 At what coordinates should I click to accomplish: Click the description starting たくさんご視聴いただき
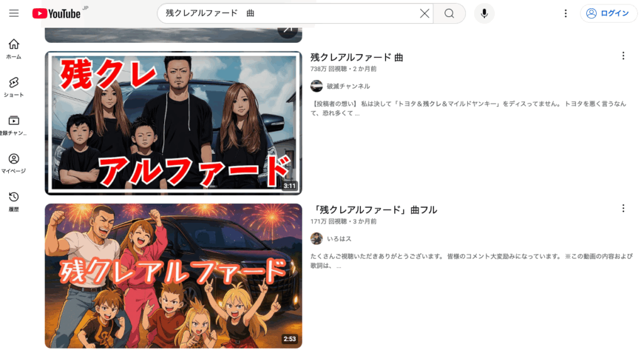[472, 261]
